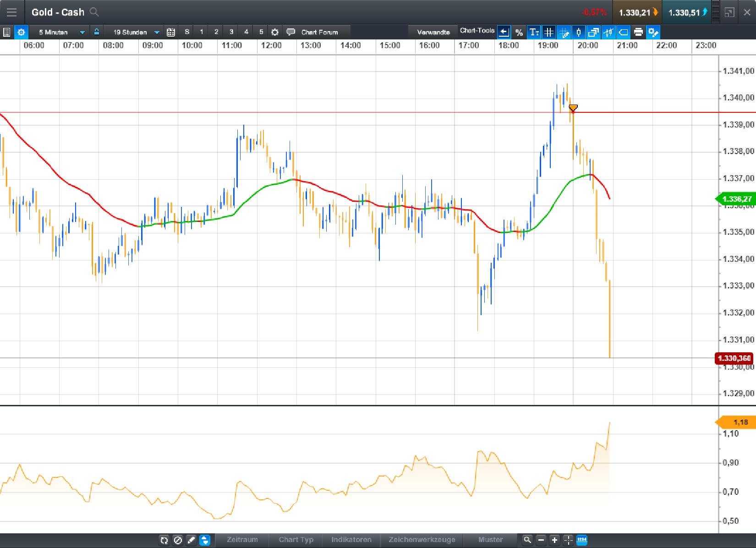Click the percentage scale icon
This screenshot has height=548, width=756.
pos(519,32)
